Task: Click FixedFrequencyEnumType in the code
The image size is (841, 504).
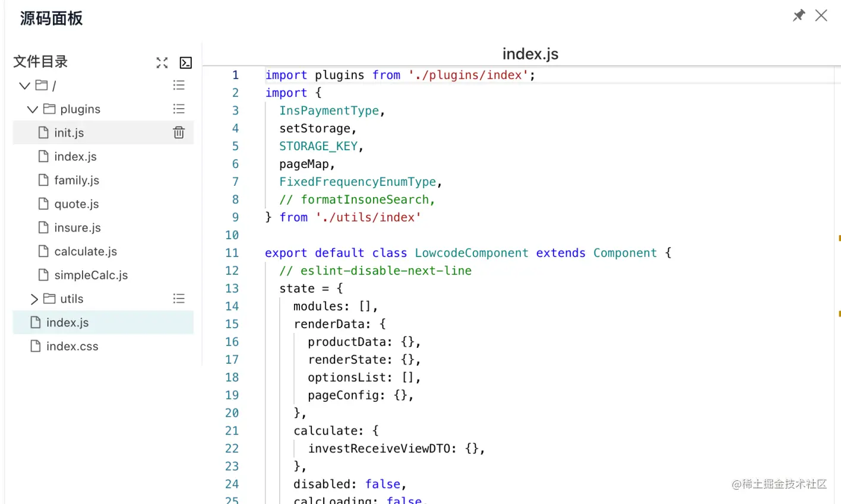Action: click(358, 182)
